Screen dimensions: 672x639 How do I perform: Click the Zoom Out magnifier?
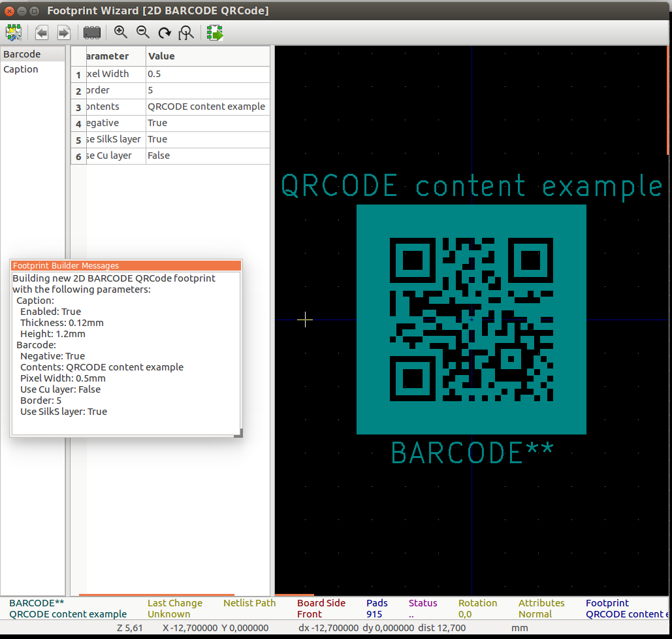click(143, 32)
